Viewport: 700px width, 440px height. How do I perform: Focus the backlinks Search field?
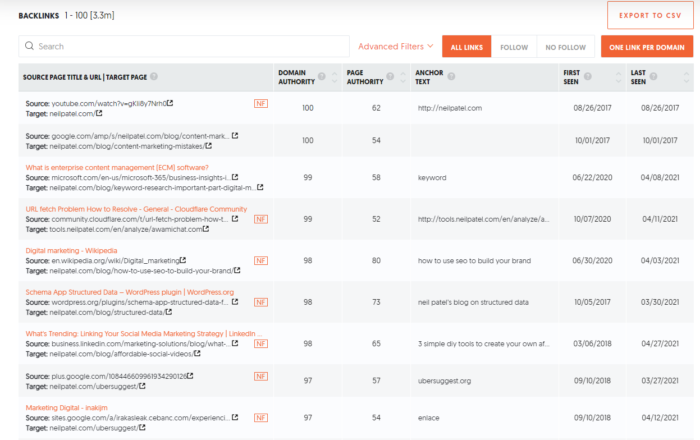pos(184,46)
